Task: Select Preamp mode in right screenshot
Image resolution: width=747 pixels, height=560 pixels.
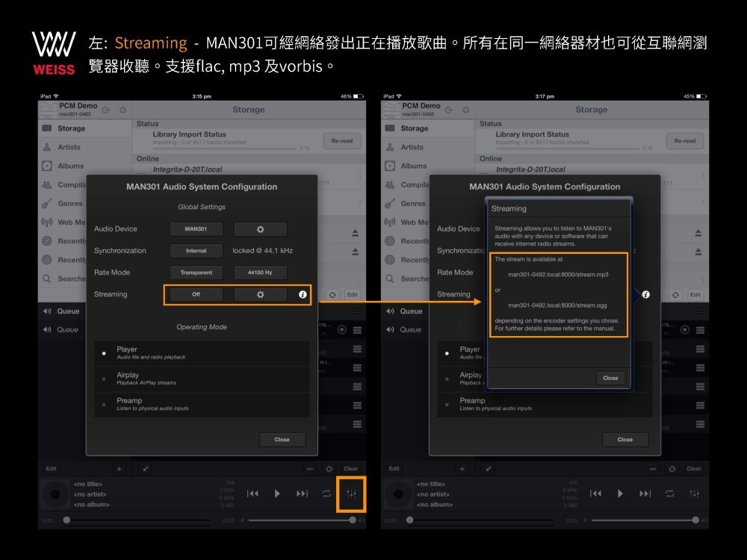Action: click(x=545, y=405)
